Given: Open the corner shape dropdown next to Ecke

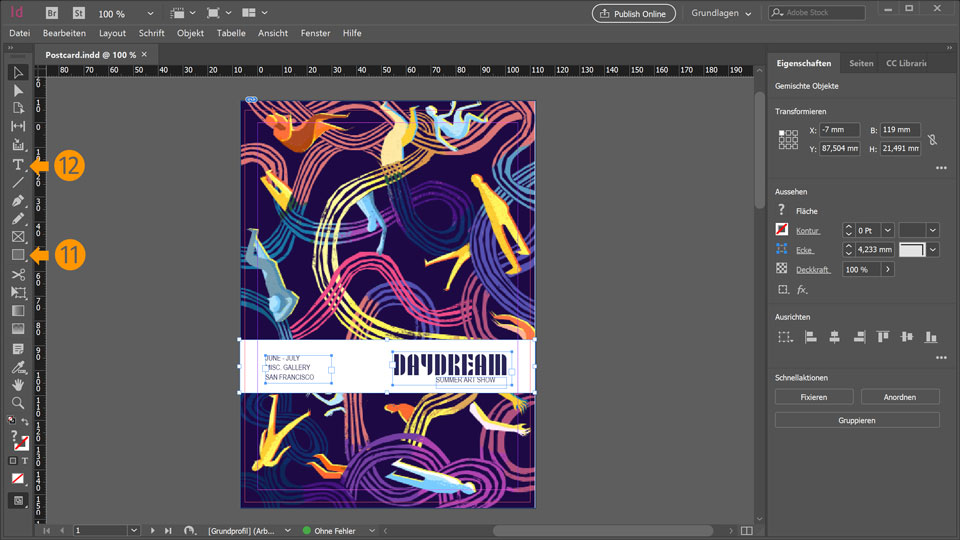Looking at the screenshot, I should [933, 250].
